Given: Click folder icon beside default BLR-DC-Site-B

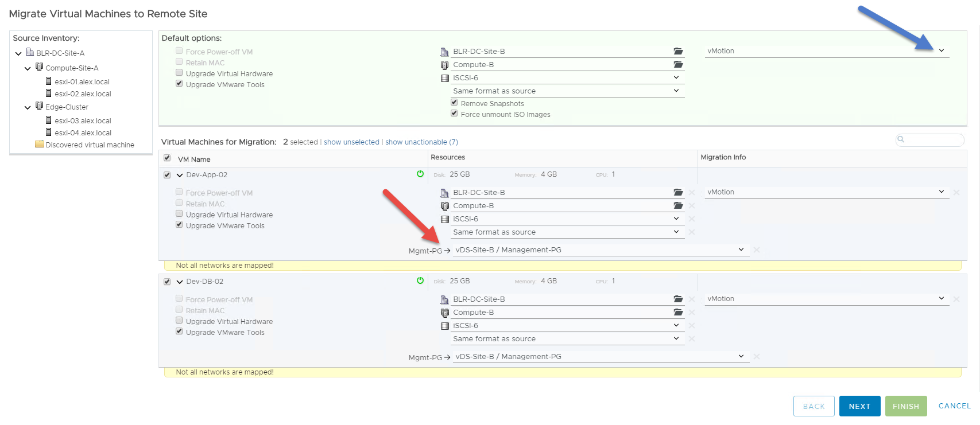Looking at the screenshot, I should point(678,52).
